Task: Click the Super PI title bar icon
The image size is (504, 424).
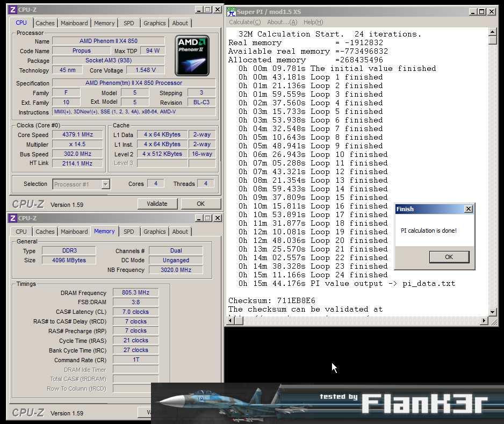Action: coord(232,12)
